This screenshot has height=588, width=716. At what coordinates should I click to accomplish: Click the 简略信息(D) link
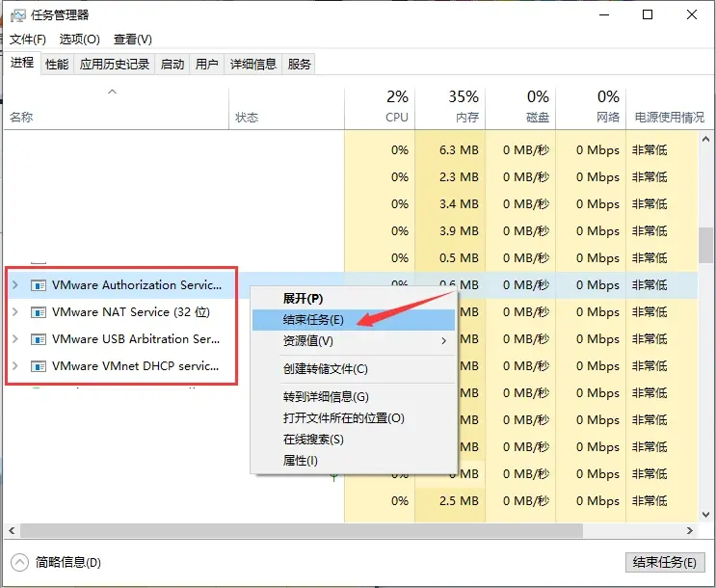click(x=68, y=562)
